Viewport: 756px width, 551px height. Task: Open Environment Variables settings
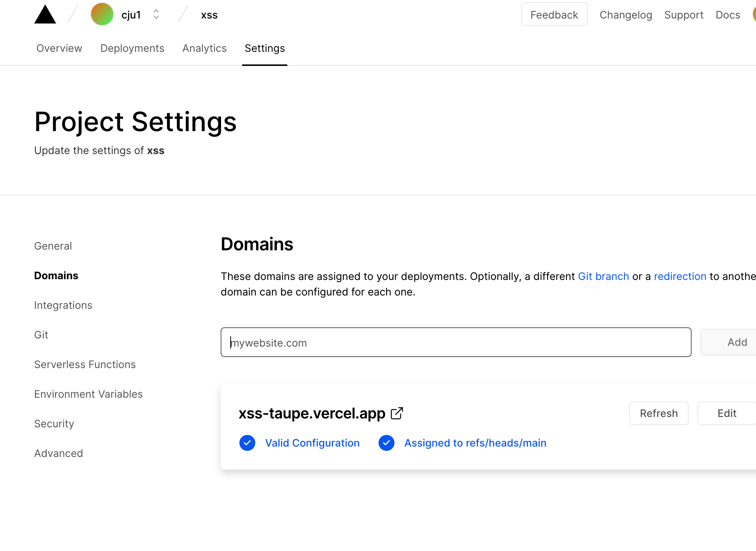(x=88, y=394)
